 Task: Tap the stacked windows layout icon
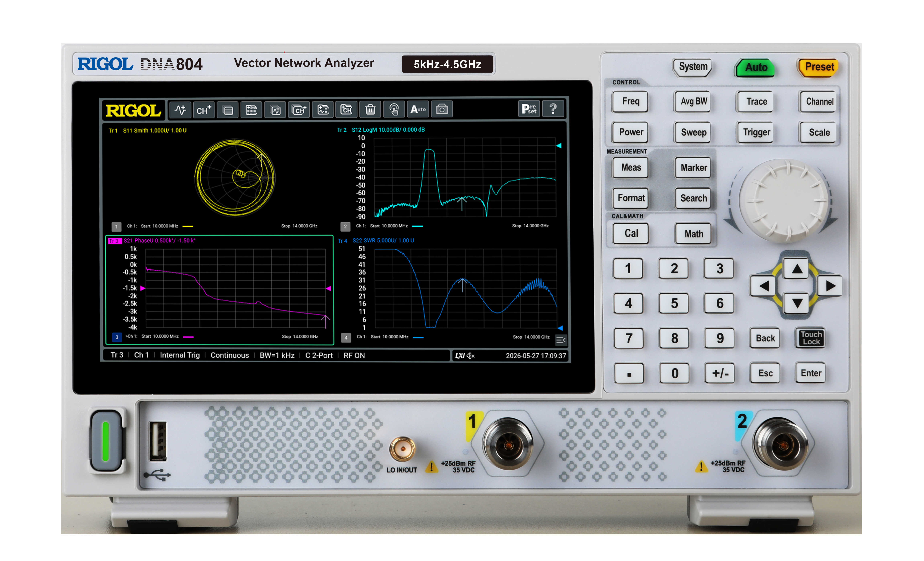point(228,110)
